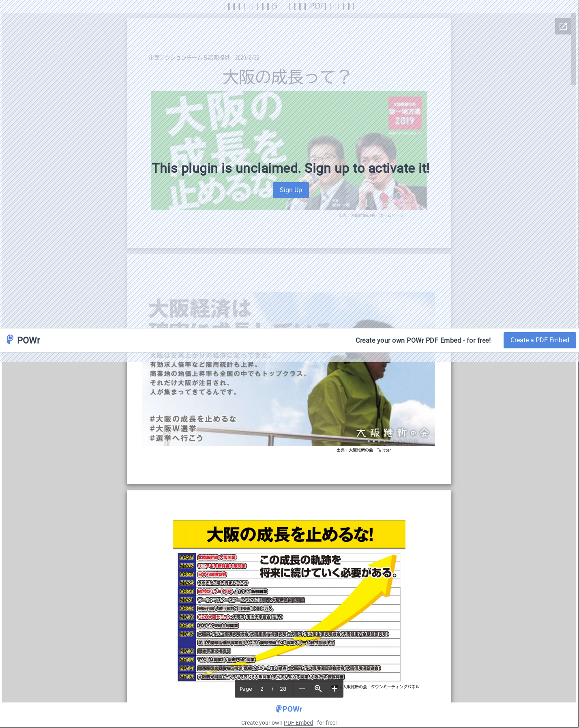Click the zoom out minus icon
This screenshot has width=579, height=728.
tap(302, 689)
